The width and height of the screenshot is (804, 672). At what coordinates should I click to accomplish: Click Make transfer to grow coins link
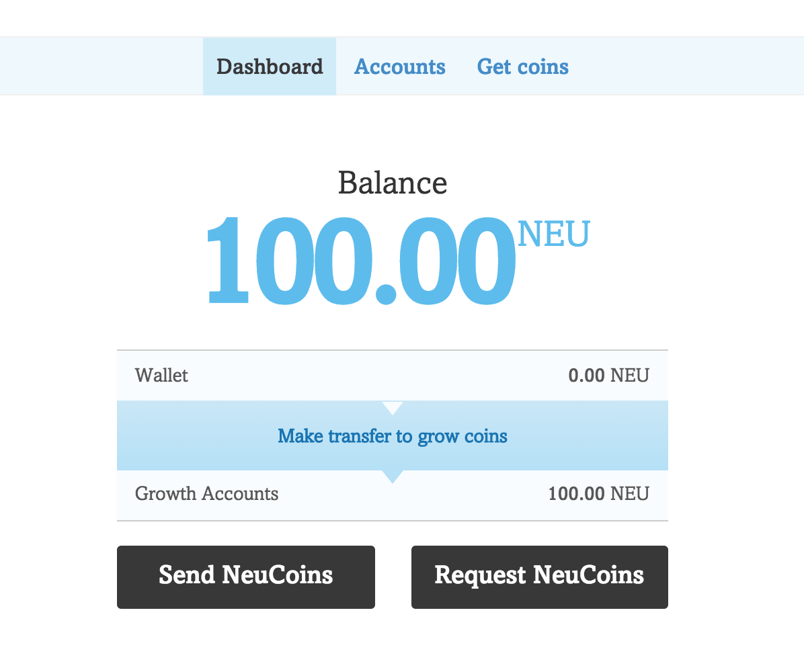[392, 436]
